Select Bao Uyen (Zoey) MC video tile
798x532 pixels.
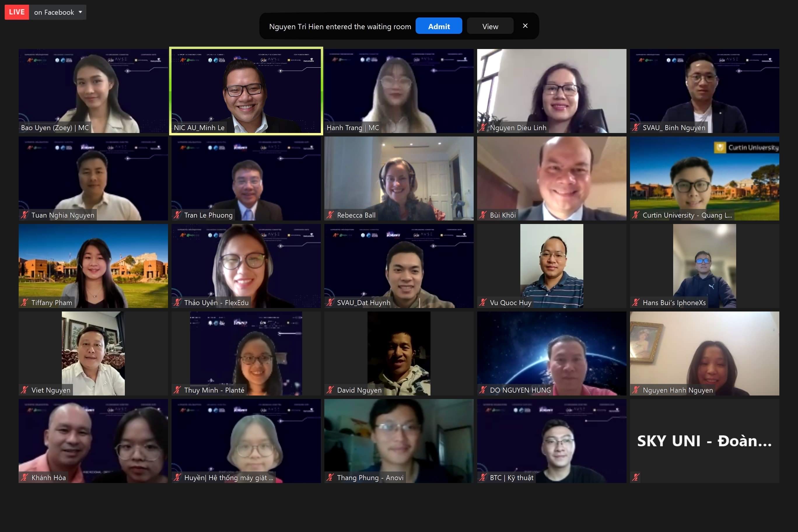coord(93,91)
